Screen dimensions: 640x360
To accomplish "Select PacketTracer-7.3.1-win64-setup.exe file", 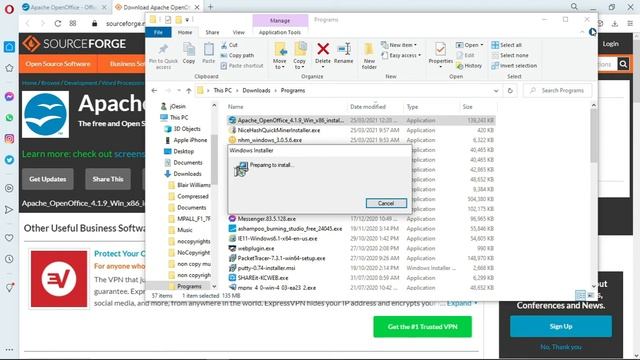I will pyautogui.click(x=281, y=258).
